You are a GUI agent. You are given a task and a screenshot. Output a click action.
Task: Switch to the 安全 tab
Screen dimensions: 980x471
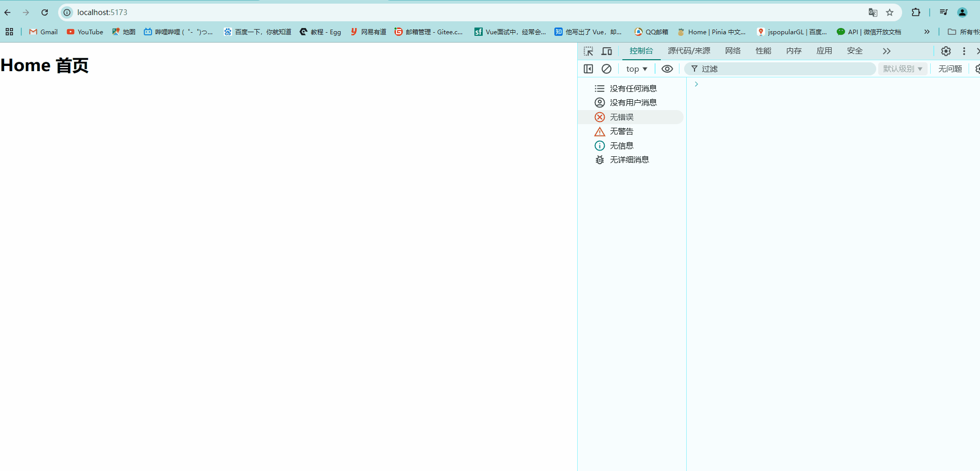[854, 51]
